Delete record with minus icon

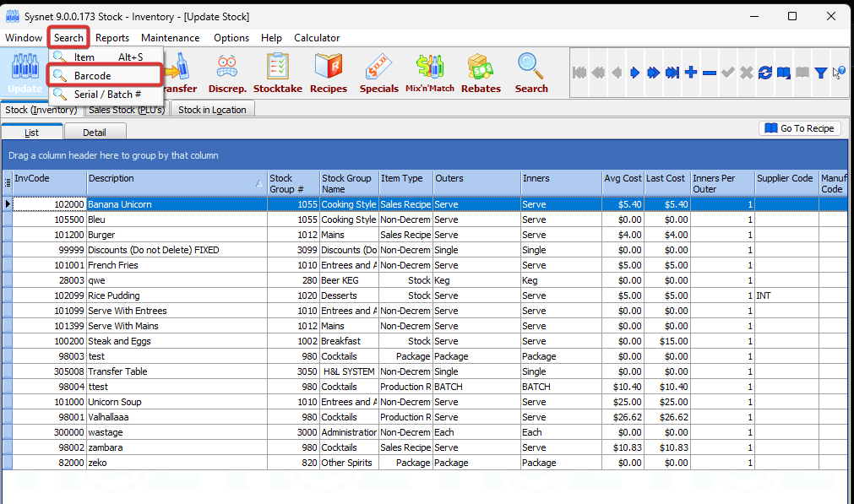[x=710, y=73]
